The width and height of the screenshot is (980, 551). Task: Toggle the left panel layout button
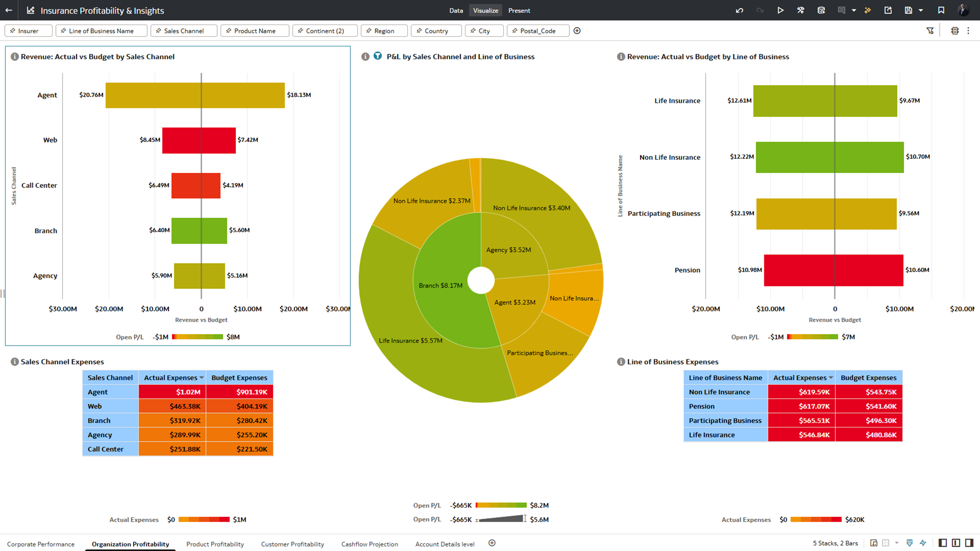942,543
